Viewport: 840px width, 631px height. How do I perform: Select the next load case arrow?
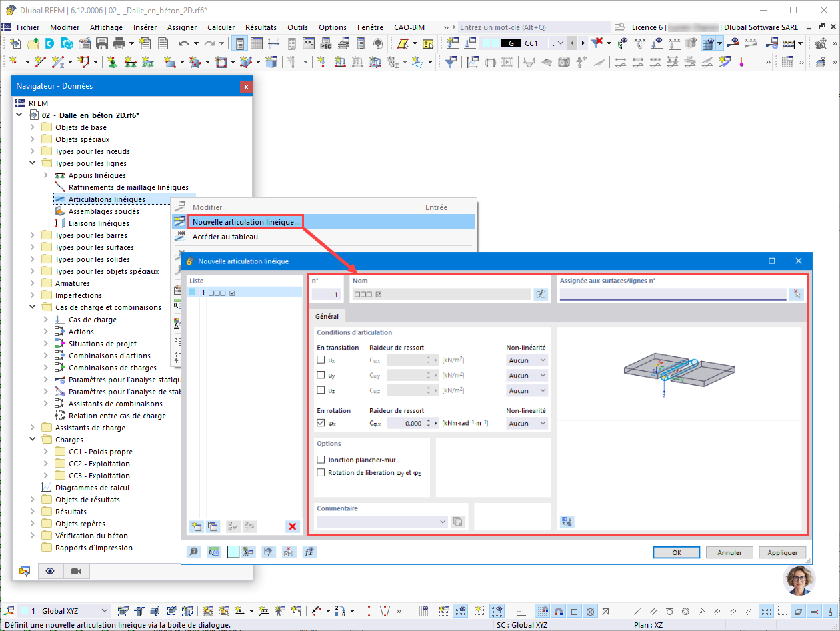pos(585,43)
